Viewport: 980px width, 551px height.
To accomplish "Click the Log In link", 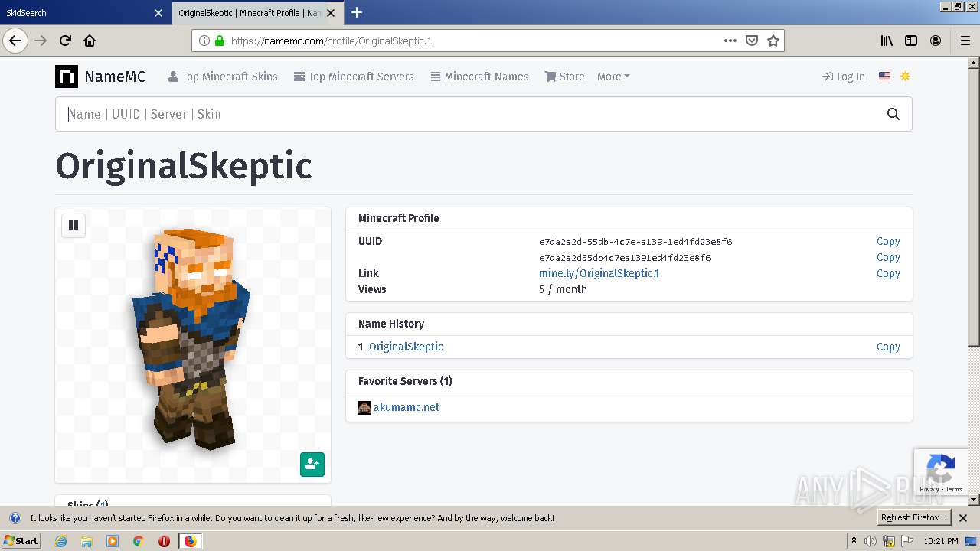I will pos(843,77).
